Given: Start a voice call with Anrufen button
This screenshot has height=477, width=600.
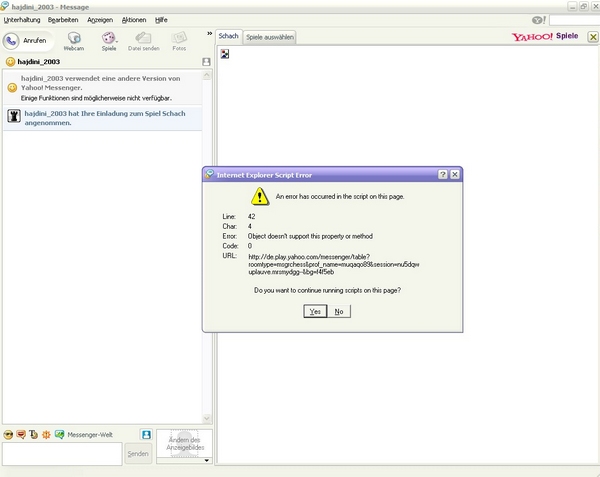Looking at the screenshot, I should click(28, 41).
